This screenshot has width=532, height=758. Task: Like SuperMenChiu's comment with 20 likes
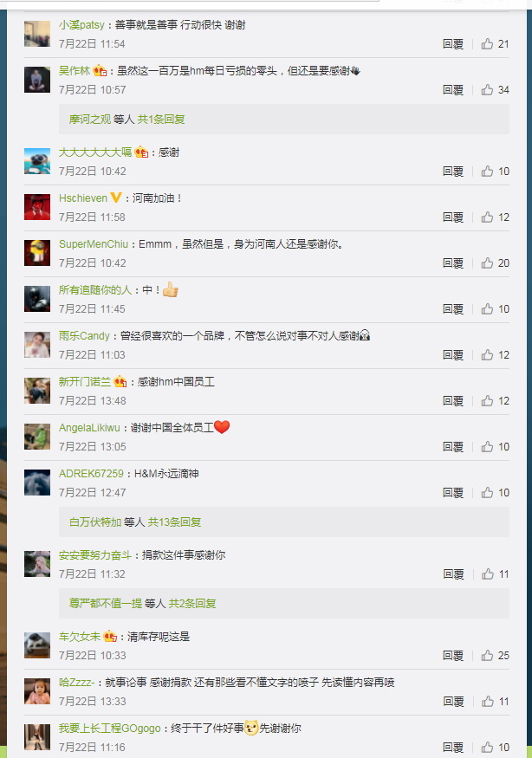(495, 263)
